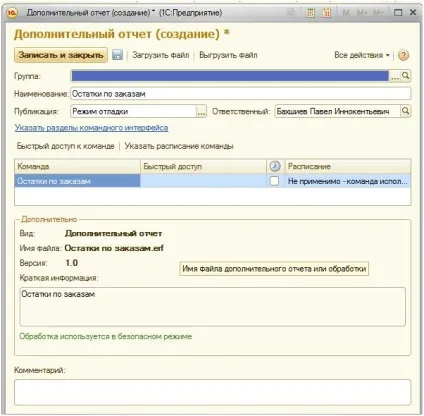The image size is (424, 416).
Task: Click magnifier icon in Ответственный field
Action: tap(405, 111)
